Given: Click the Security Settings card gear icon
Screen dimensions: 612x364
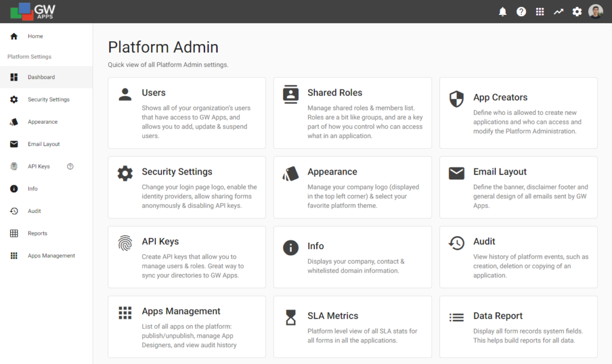Looking at the screenshot, I should 125,173.
